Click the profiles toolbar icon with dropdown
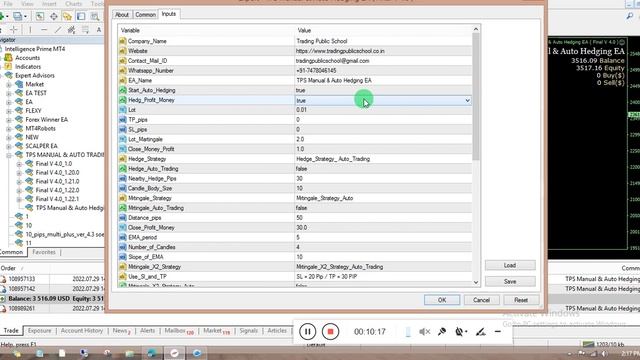 click(19, 16)
